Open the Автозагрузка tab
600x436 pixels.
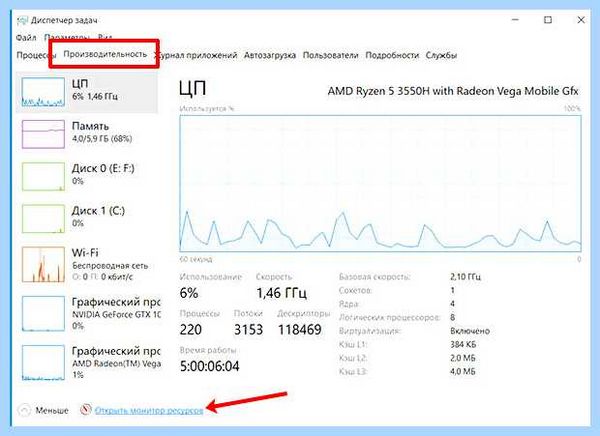tap(270, 55)
